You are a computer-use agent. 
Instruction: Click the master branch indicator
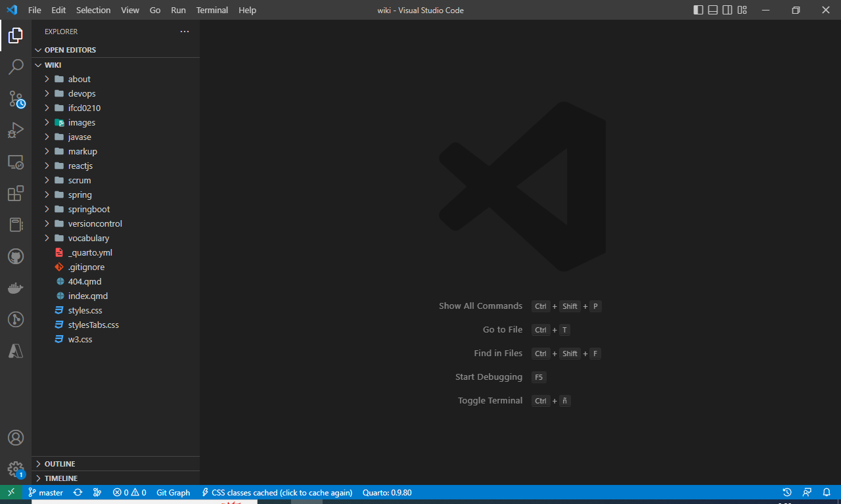[46, 492]
